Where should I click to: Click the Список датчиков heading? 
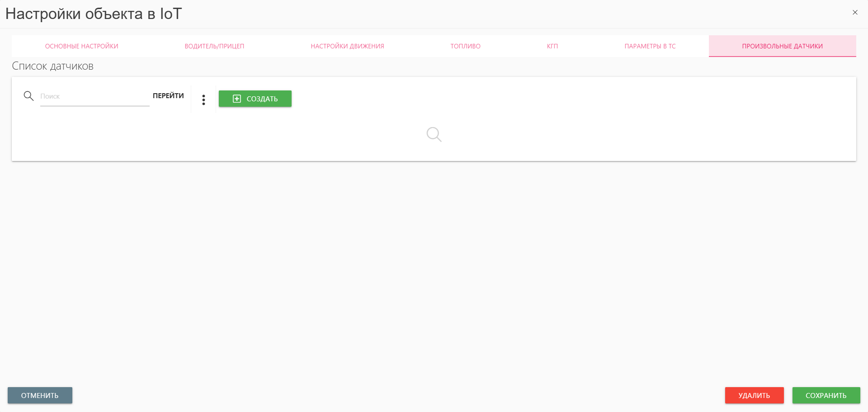point(52,66)
